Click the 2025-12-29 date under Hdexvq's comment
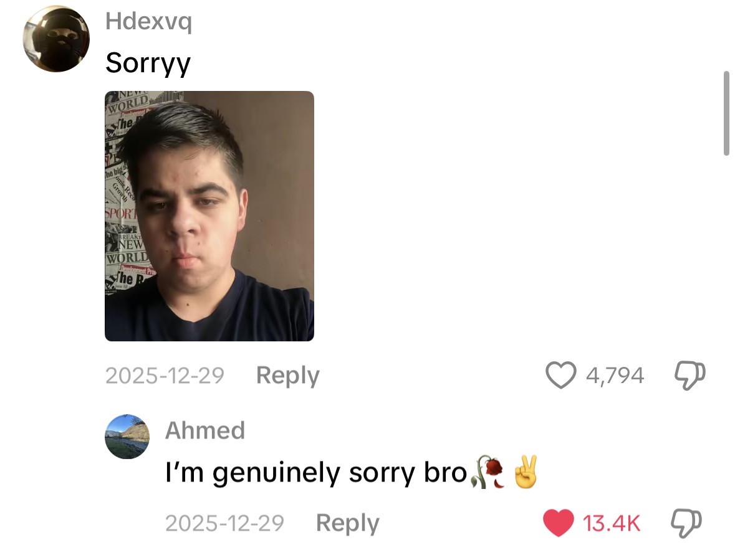The height and width of the screenshot is (560, 735). pyautogui.click(x=165, y=376)
